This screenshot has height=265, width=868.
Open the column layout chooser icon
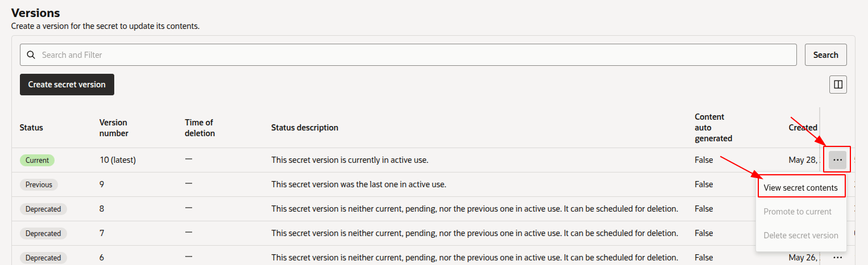click(x=838, y=85)
